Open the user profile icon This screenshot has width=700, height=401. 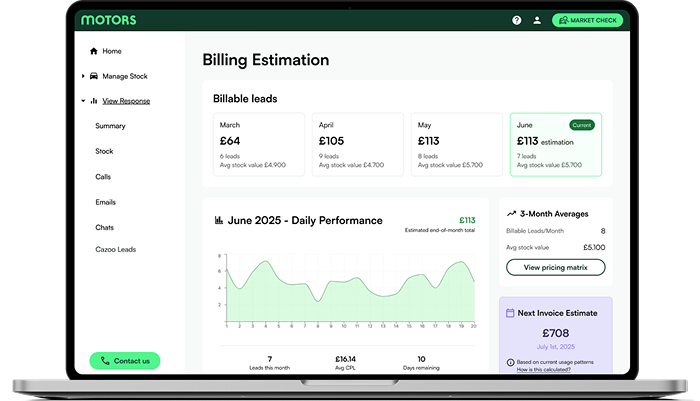click(537, 20)
